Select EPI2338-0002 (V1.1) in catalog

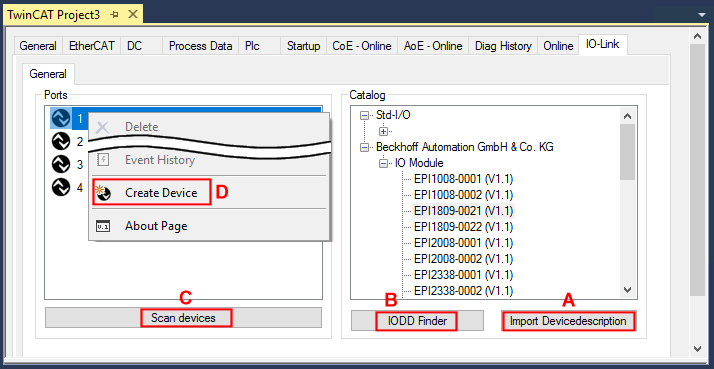464,291
